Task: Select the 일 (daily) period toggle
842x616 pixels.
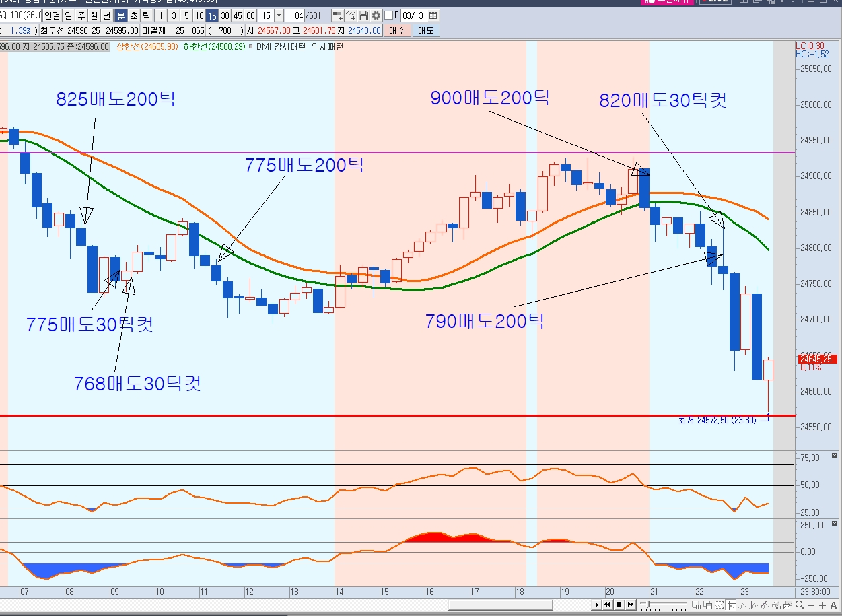Action: (x=69, y=15)
